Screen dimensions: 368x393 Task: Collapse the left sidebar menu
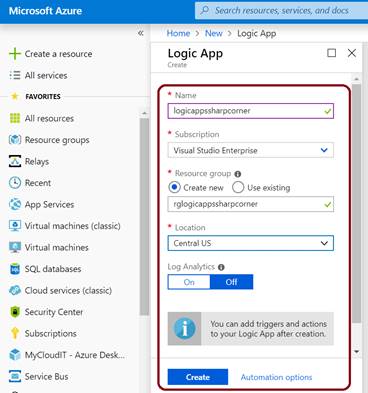141,33
